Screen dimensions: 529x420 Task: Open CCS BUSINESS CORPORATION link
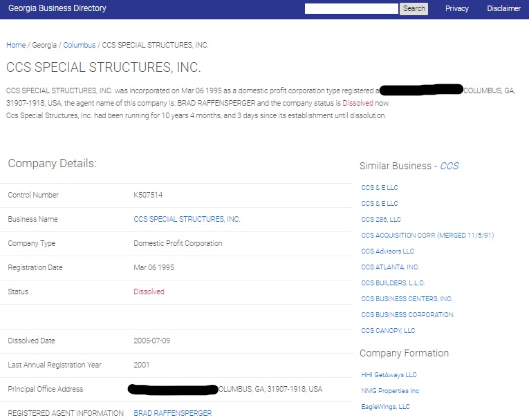pyautogui.click(x=407, y=314)
